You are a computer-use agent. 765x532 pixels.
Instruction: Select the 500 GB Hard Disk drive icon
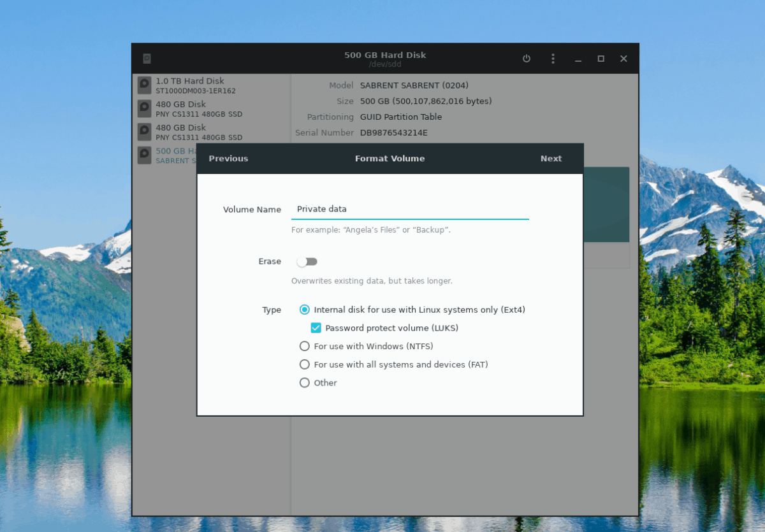[145, 155]
